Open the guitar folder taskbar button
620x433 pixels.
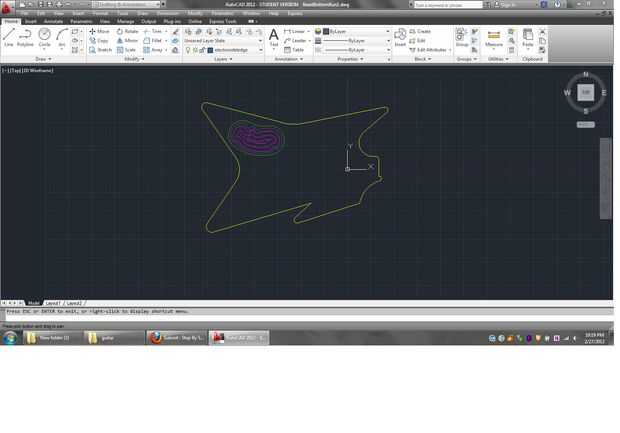tap(113, 338)
